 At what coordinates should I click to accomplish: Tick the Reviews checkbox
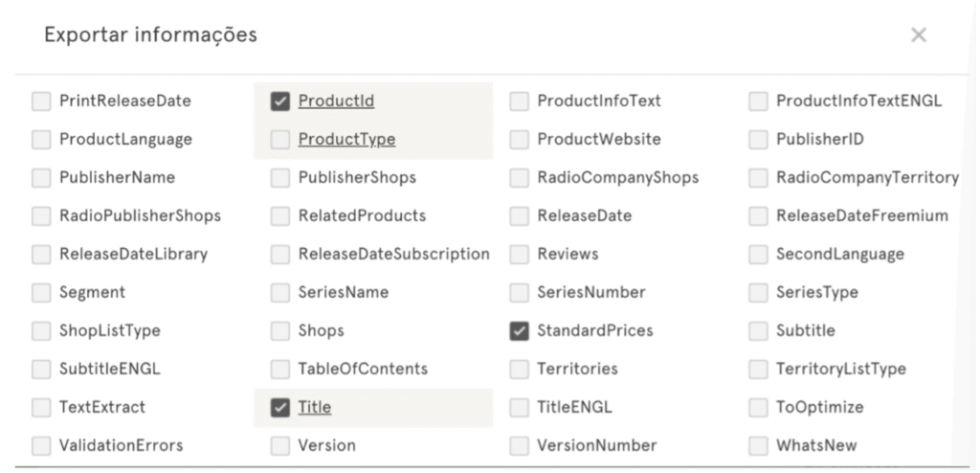click(520, 255)
